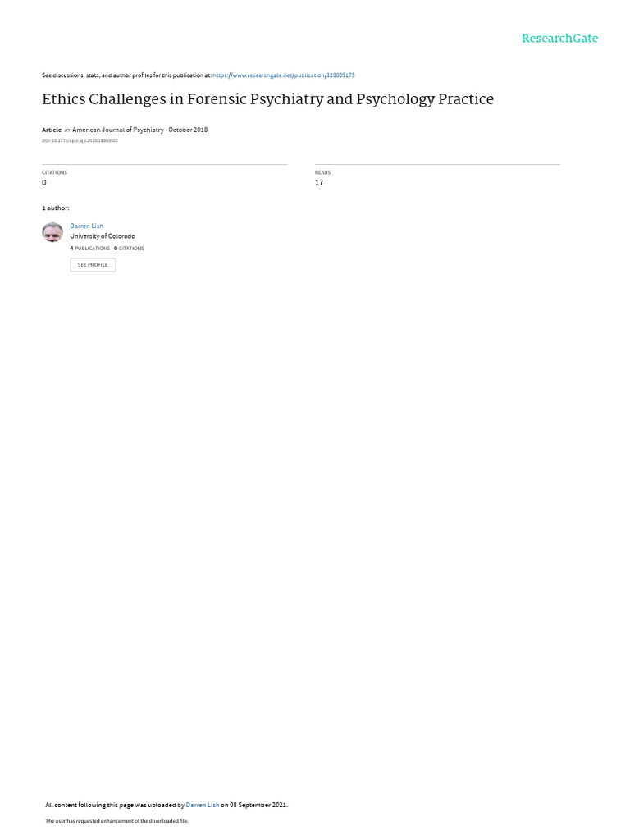Click the enhancement request notice at bottom

click(116, 820)
